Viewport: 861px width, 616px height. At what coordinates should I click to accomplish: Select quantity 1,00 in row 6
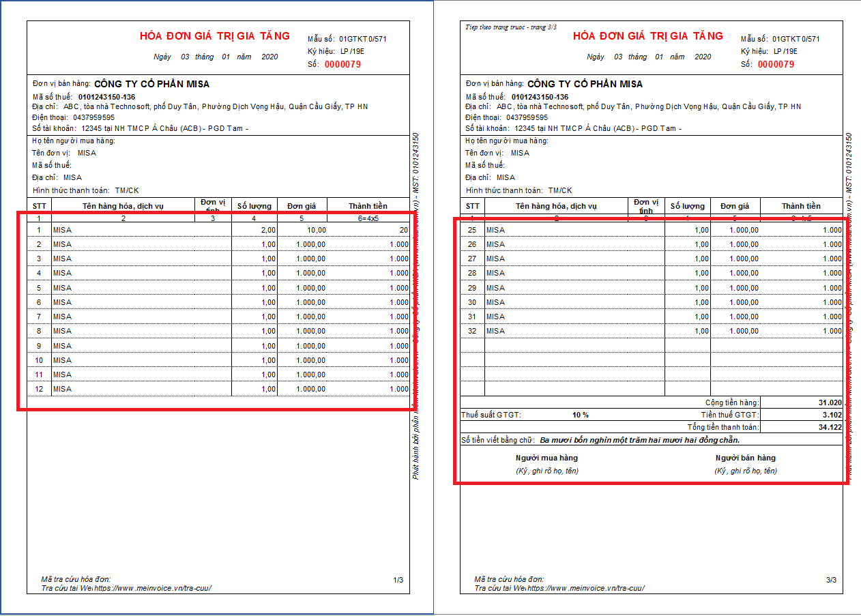click(x=268, y=302)
